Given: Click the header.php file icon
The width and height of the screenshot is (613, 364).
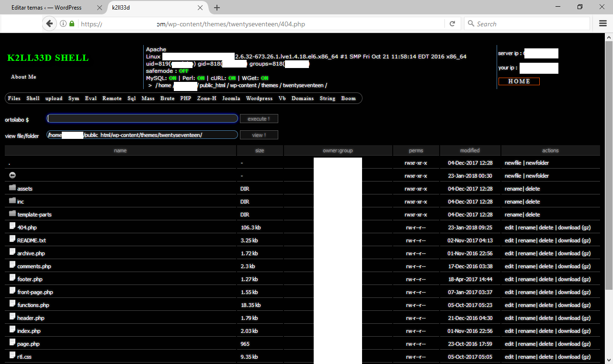Looking at the screenshot, I should tap(12, 317).
